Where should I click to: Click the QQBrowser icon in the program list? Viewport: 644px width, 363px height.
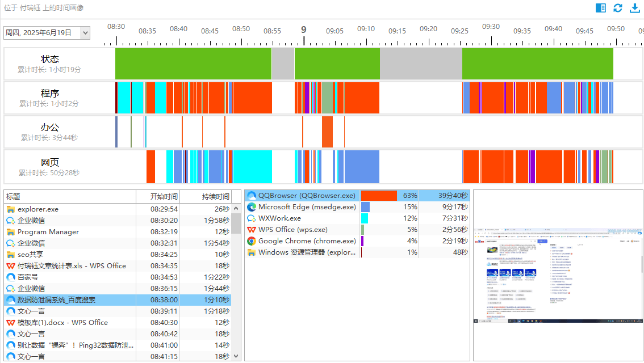pos(252,196)
